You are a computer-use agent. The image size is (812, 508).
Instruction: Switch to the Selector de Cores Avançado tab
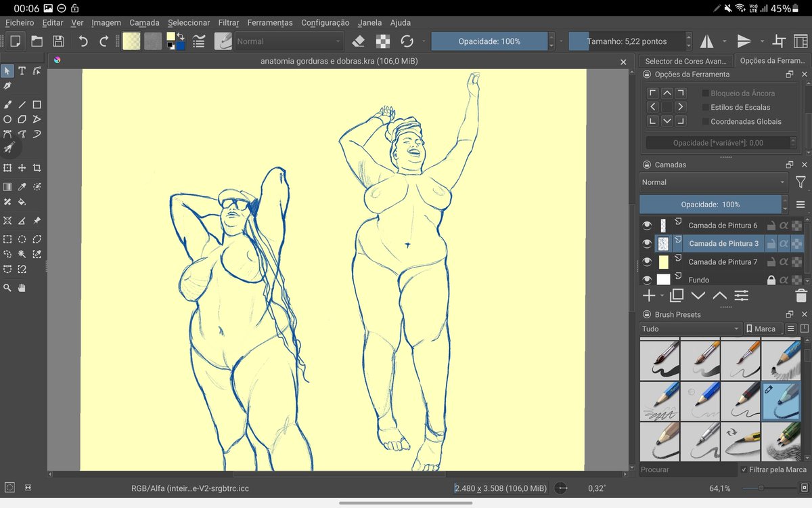point(685,61)
